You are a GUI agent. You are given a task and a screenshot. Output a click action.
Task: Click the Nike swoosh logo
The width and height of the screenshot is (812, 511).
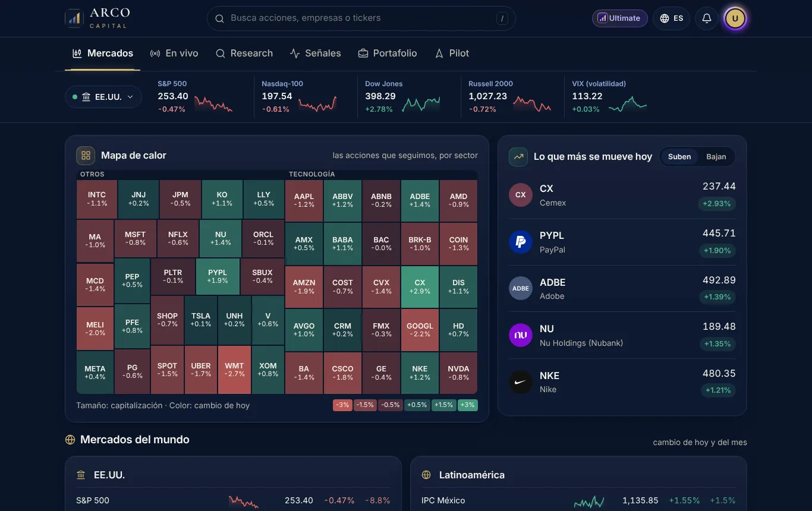click(520, 382)
